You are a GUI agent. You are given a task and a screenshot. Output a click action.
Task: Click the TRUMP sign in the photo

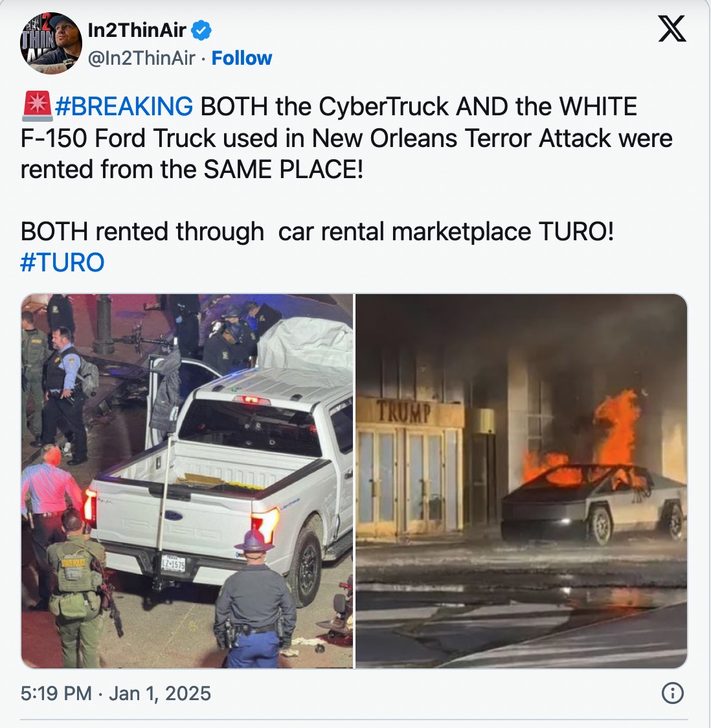click(x=403, y=413)
